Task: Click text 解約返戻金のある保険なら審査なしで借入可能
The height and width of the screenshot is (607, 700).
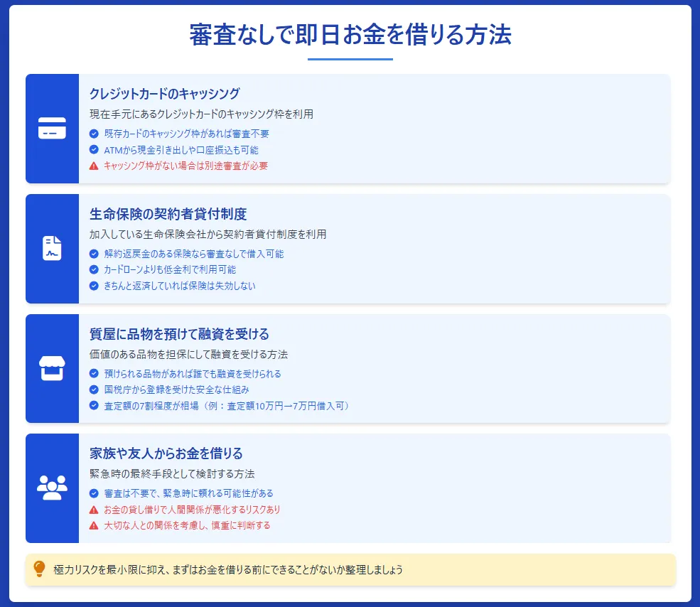Action: (194, 254)
